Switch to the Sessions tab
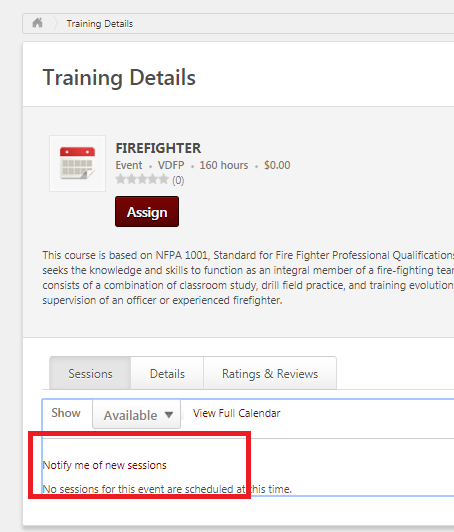This screenshot has width=454, height=532. click(x=90, y=373)
